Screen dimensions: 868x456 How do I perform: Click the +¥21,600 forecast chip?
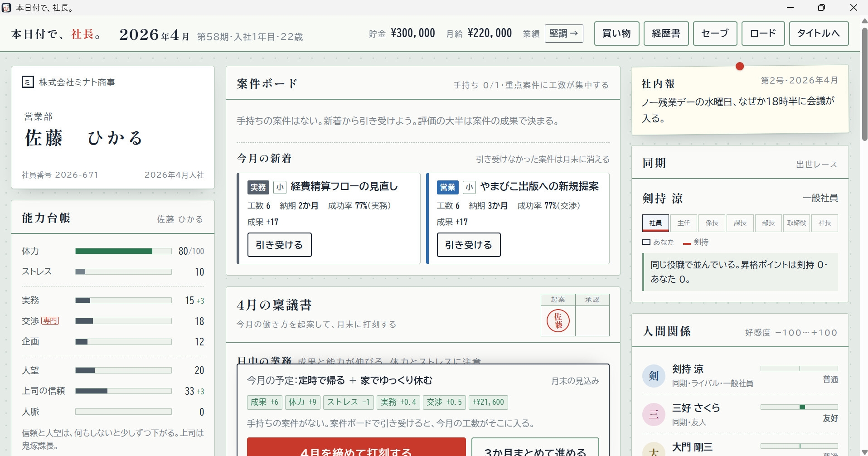click(x=488, y=402)
